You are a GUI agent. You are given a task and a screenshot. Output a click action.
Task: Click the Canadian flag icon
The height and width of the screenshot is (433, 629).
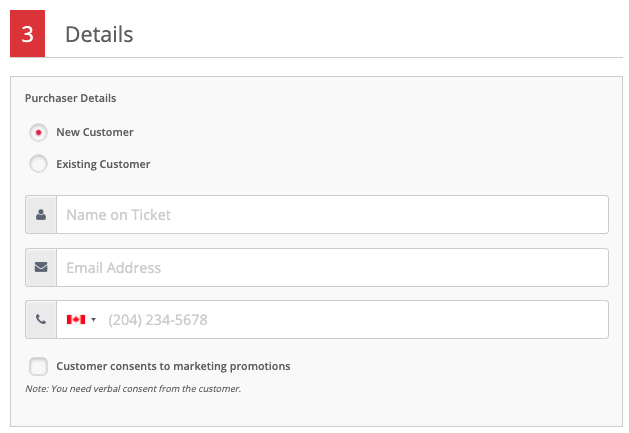(x=76, y=319)
